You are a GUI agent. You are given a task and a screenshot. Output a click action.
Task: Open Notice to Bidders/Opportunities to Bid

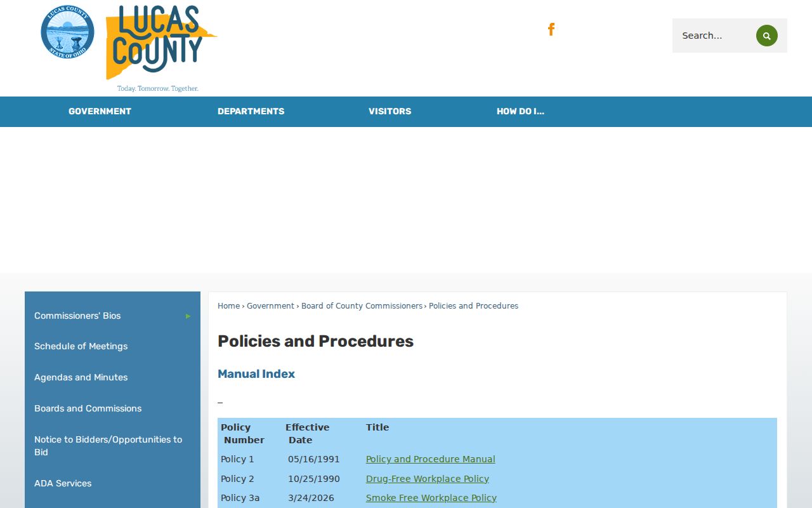click(x=108, y=446)
